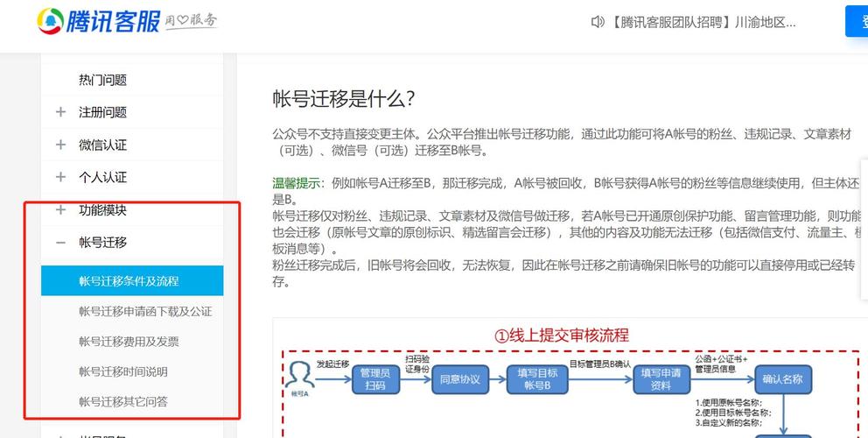Open the 功能模块 category

[103, 210]
